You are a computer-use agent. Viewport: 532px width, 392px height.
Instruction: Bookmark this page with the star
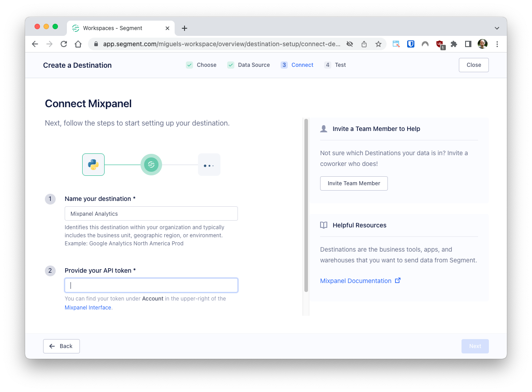pyautogui.click(x=378, y=44)
